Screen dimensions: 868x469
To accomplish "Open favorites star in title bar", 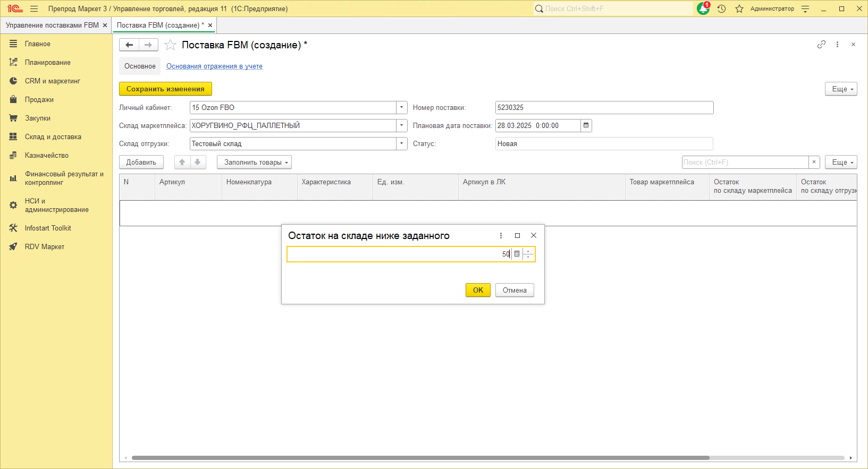I will (x=739, y=8).
